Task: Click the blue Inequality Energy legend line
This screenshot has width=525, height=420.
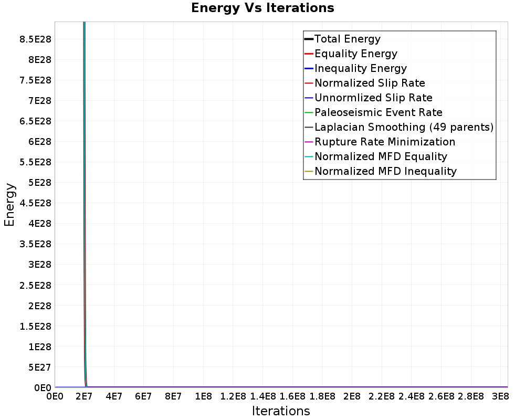Action: click(309, 69)
